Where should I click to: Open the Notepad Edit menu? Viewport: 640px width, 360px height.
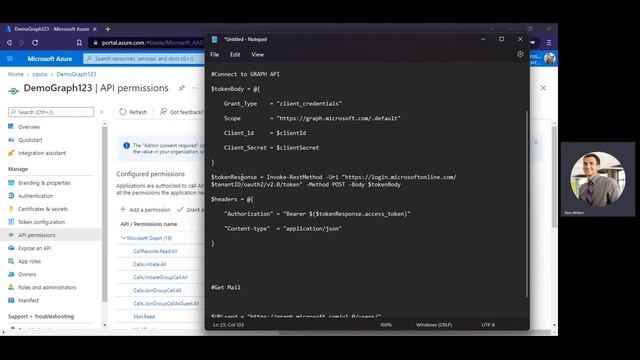click(x=235, y=54)
